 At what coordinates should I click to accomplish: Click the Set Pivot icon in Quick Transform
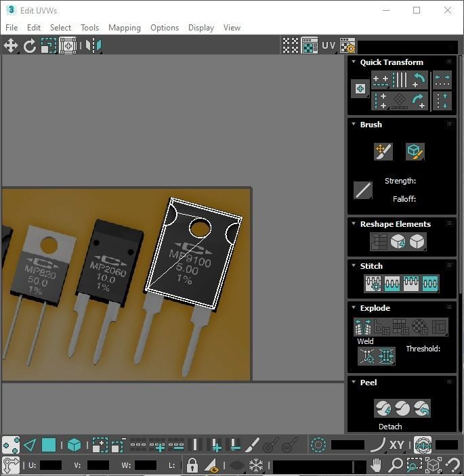point(360,89)
